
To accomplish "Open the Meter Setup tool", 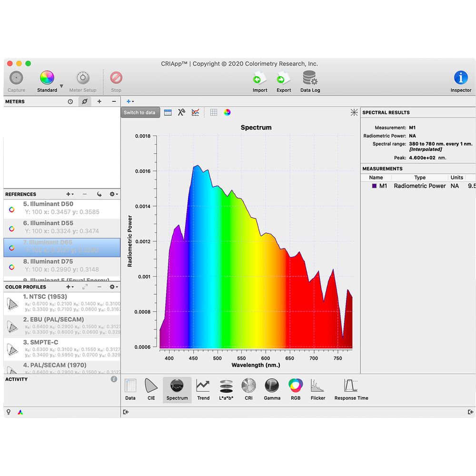I will [83, 78].
